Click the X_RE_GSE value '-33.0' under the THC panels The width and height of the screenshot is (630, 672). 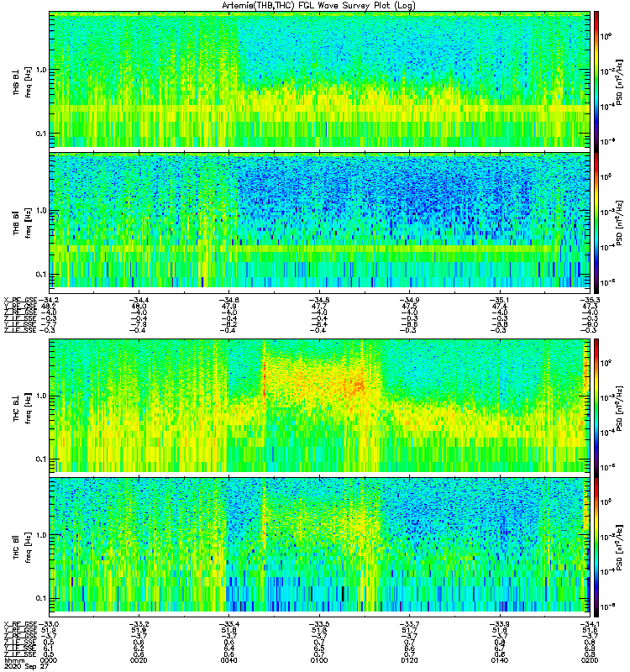pyautogui.click(x=48, y=624)
